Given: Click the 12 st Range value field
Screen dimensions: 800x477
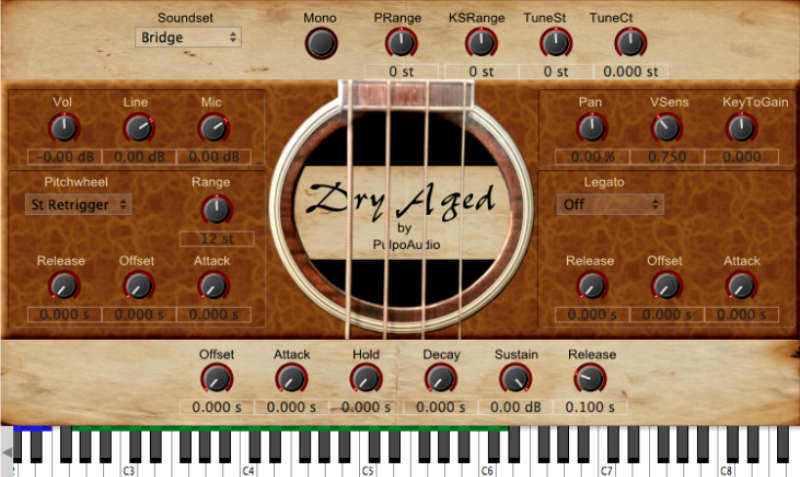Looking at the screenshot, I should click(216, 238).
